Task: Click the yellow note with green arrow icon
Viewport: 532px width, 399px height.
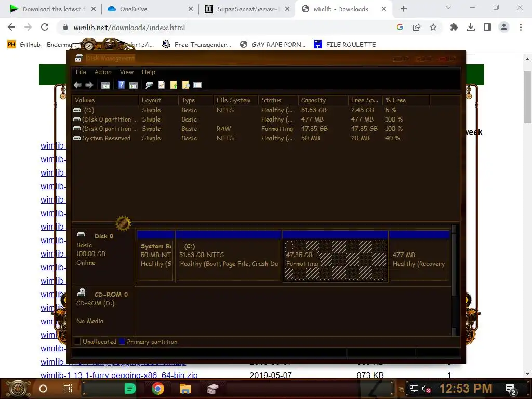Action: pyautogui.click(x=174, y=85)
